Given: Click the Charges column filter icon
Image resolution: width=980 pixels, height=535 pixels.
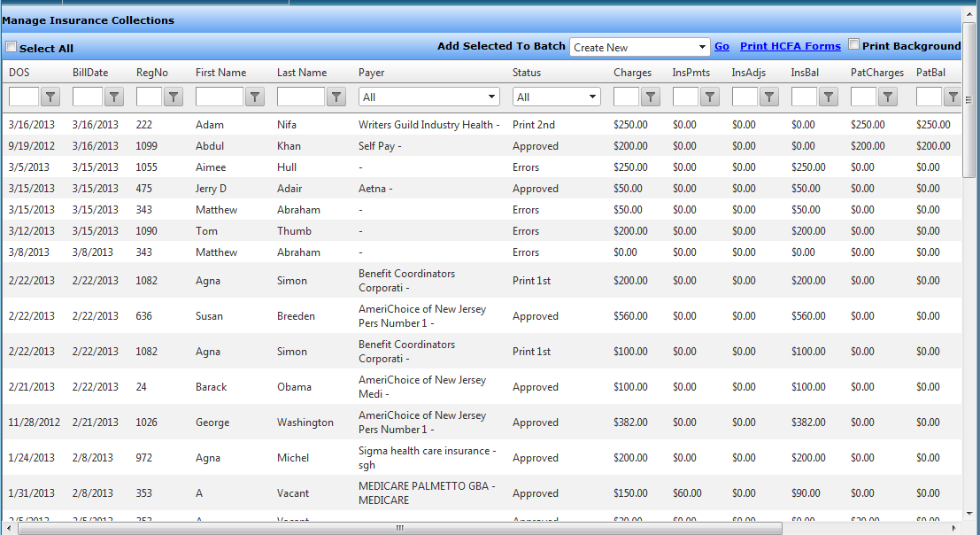Looking at the screenshot, I should click(x=651, y=97).
